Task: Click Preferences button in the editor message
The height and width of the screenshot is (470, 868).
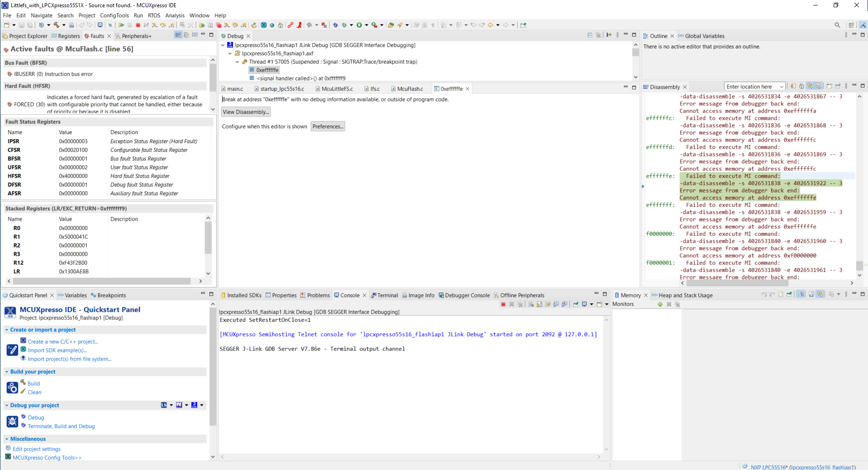Action: point(327,126)
